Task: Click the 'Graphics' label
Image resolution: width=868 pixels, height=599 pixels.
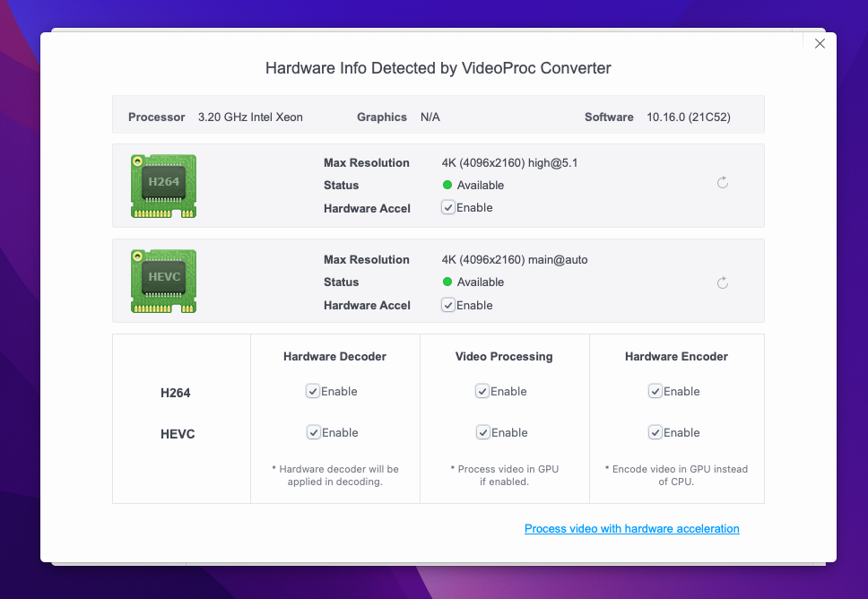Action: [x=382, y=117]
